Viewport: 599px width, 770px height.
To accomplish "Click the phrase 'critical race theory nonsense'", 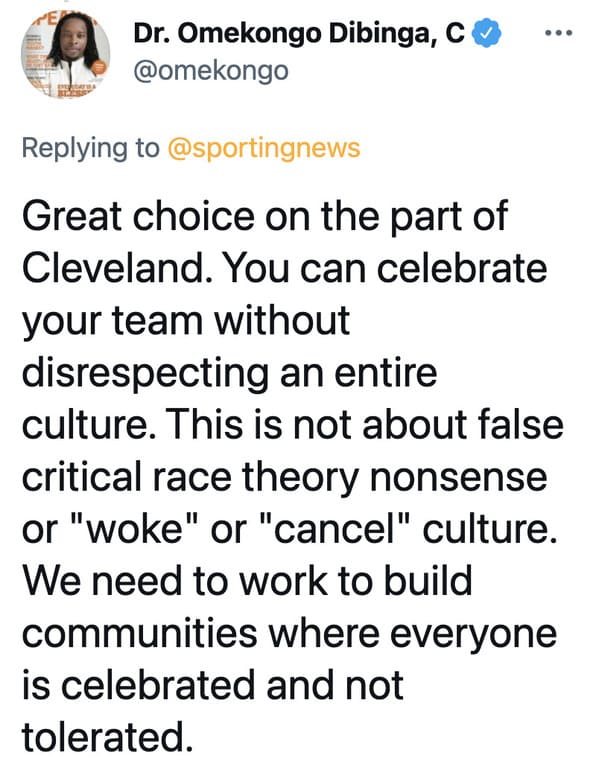I will pyautogui.click(x=284, y=477).
